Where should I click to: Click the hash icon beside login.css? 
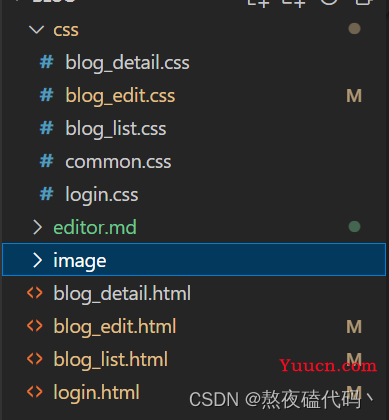pos(46,194)
